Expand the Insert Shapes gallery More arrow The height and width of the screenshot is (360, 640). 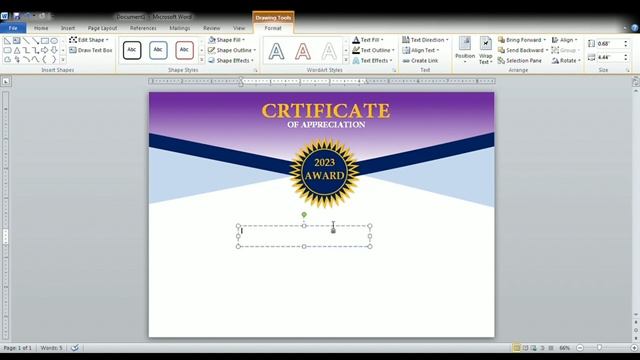[63, 60]
